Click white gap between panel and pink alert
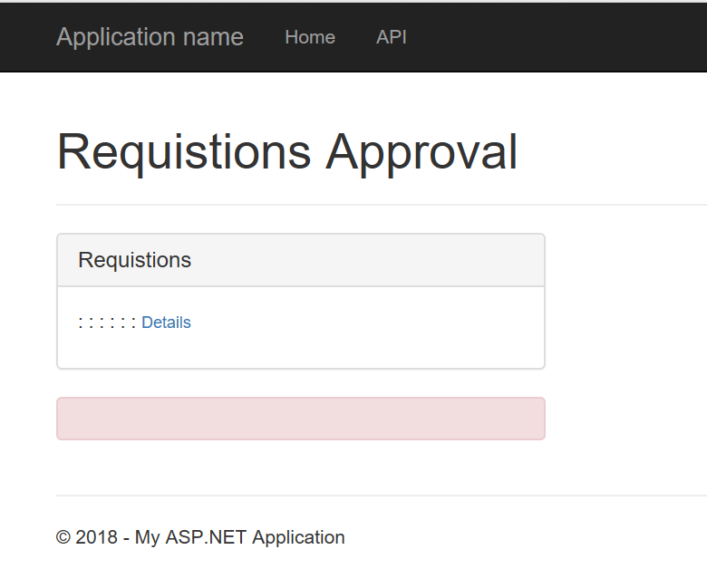This screenshot has width=707, height=588. (x=301, y=383)
